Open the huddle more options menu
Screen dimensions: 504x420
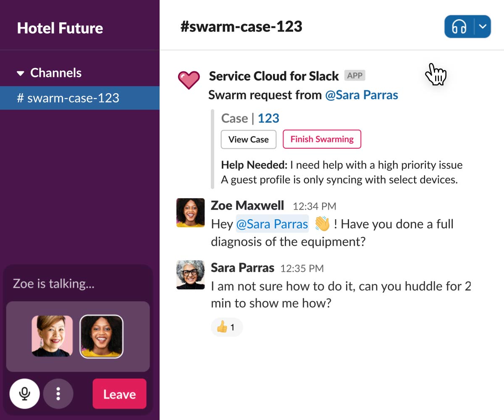(x=58, y=394)
